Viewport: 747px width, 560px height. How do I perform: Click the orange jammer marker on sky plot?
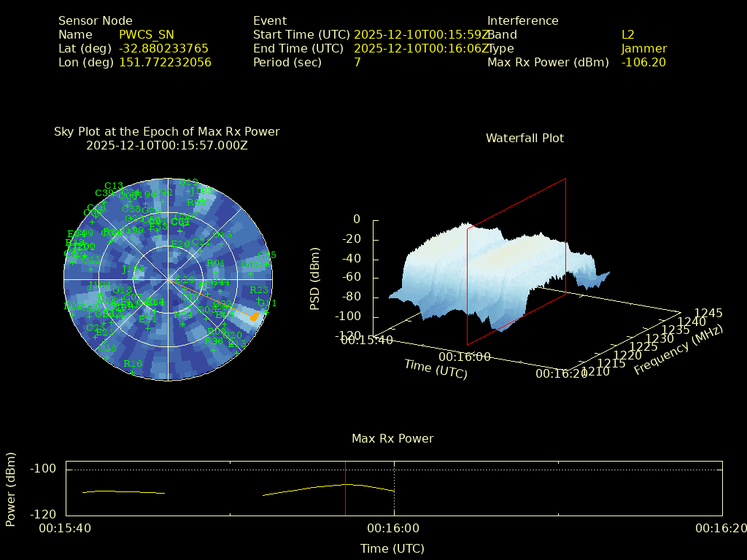(x=253, y=316)
